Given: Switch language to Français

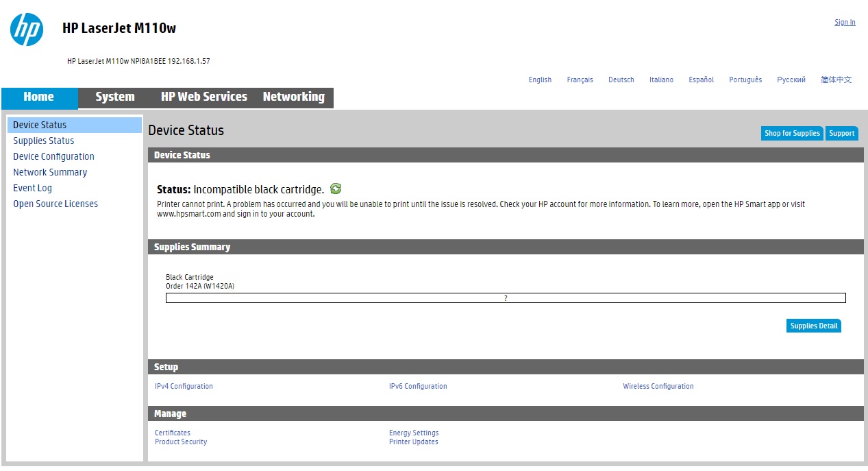Looking at the screenshot, I should point(580,80).
